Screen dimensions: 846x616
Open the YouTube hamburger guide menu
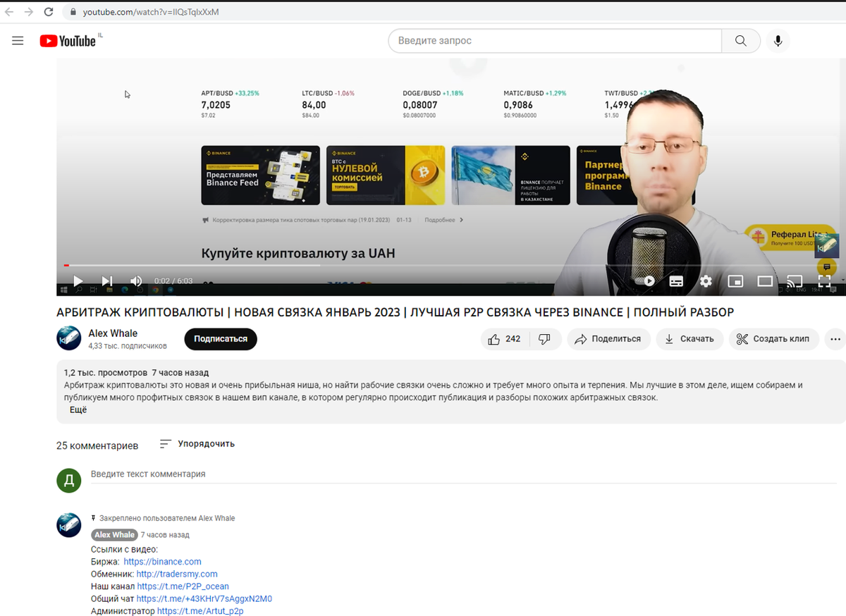tap(18, 41)
